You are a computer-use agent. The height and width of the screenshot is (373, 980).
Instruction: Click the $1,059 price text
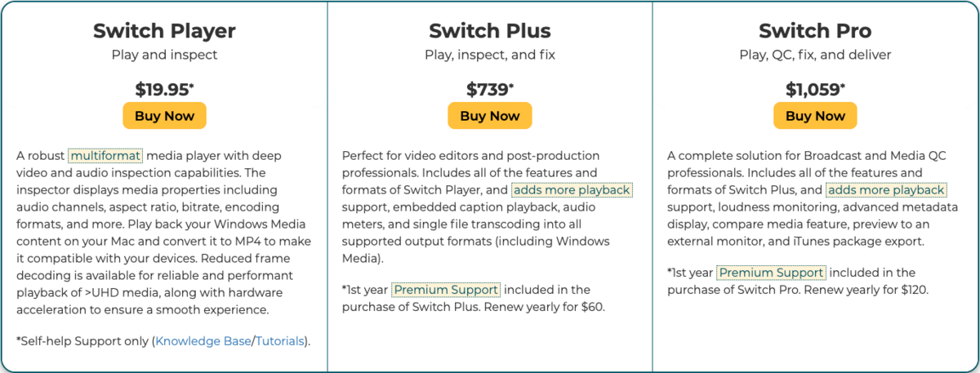click(814, 88)
